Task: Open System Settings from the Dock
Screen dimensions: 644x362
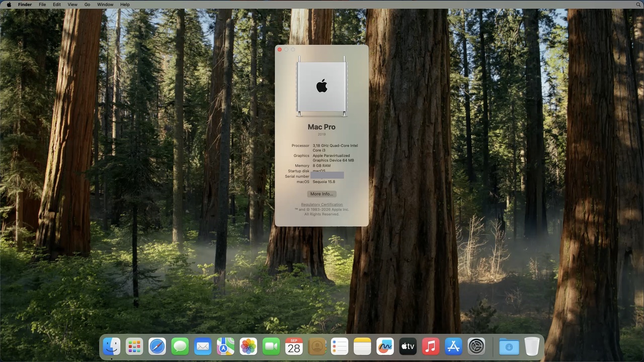Action: point(476,346)
